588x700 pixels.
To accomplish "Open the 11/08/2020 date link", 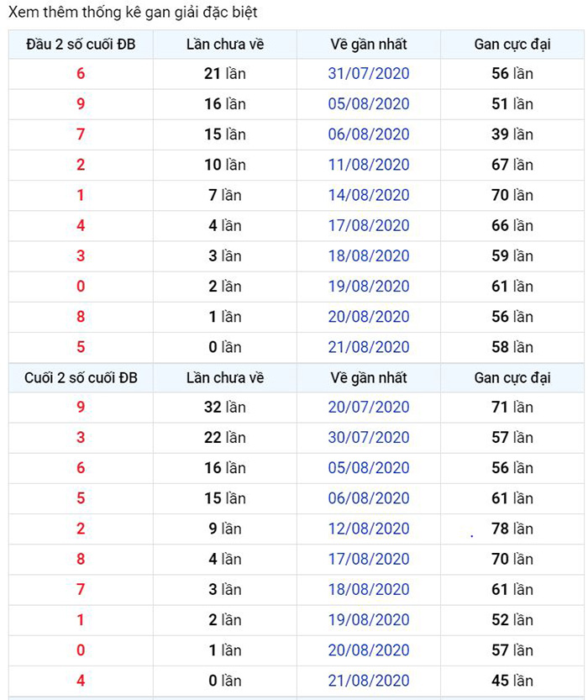I will (369, 165).
